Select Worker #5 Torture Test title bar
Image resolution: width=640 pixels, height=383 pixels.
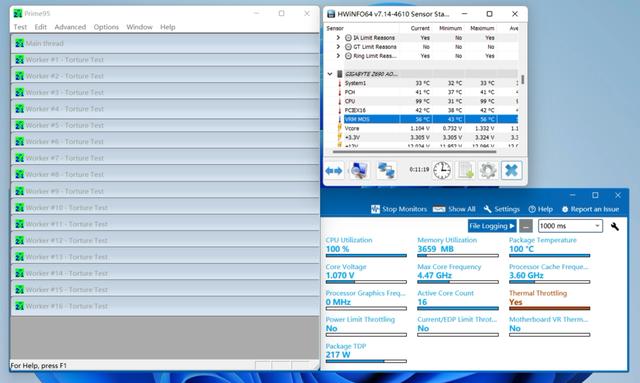[x=165, y=125]
